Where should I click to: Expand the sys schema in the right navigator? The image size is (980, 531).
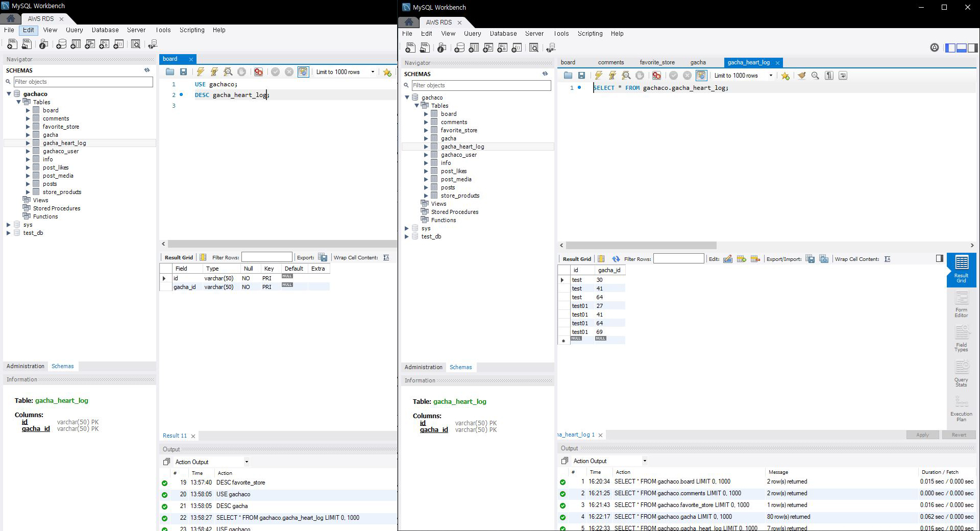click(407, 228)
